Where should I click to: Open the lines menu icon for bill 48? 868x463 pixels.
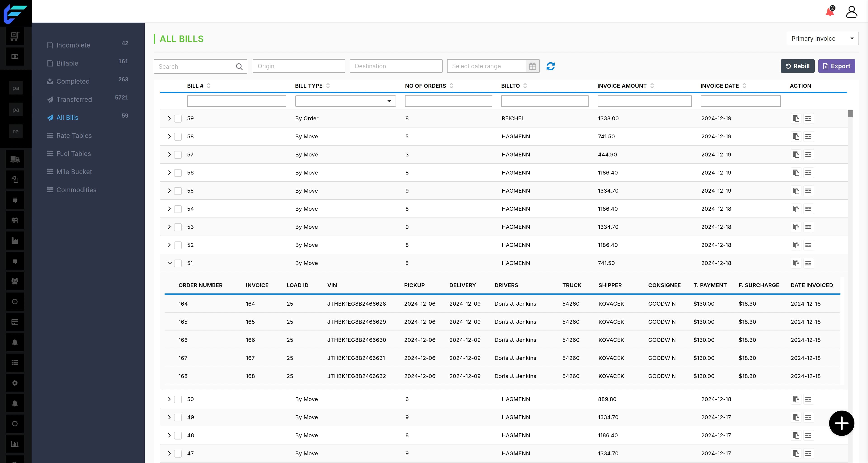coord(808,435)
